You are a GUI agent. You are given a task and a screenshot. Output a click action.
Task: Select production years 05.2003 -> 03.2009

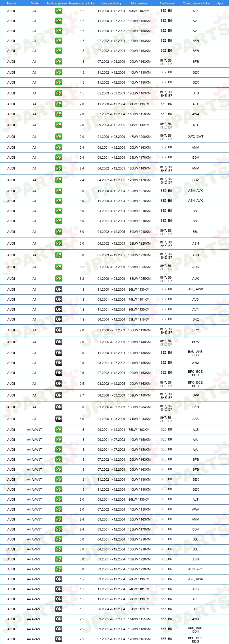coord(111,93)
